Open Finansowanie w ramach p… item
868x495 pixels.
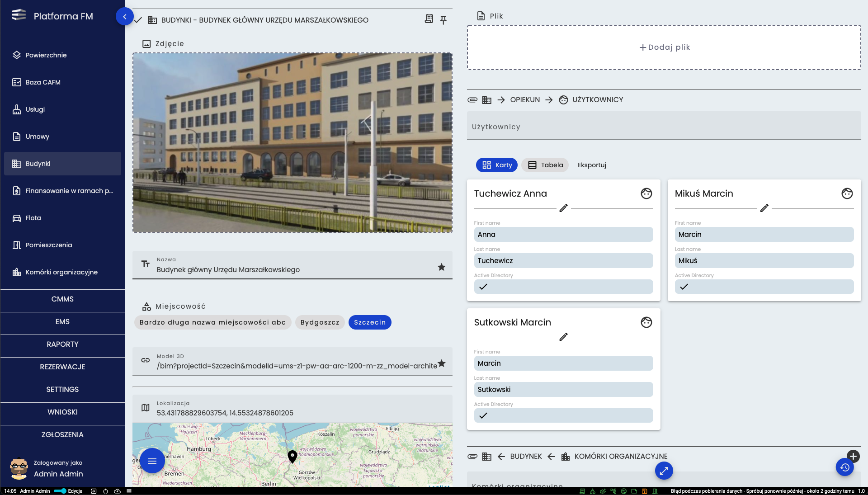click(62, 191)
